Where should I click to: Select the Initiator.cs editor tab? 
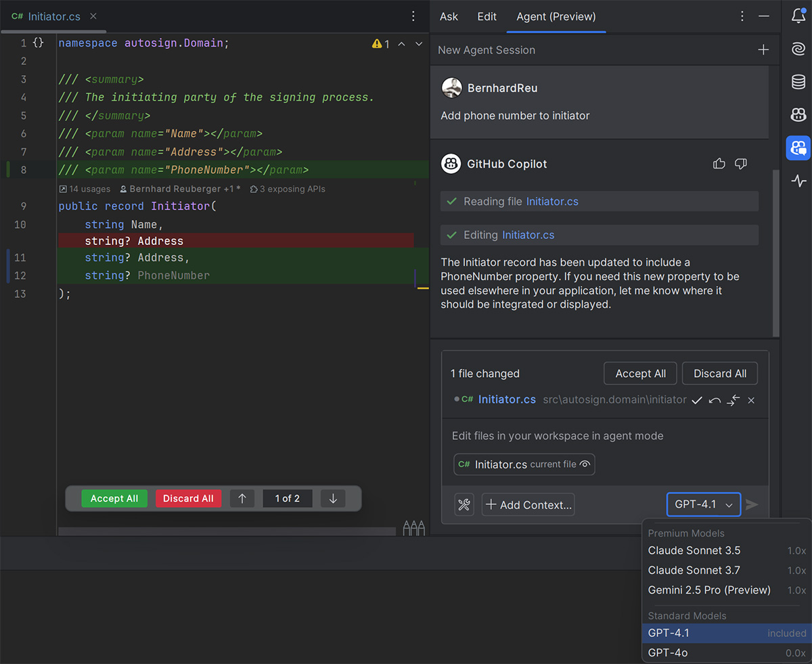pyautogui.click(x=54, y=16)
